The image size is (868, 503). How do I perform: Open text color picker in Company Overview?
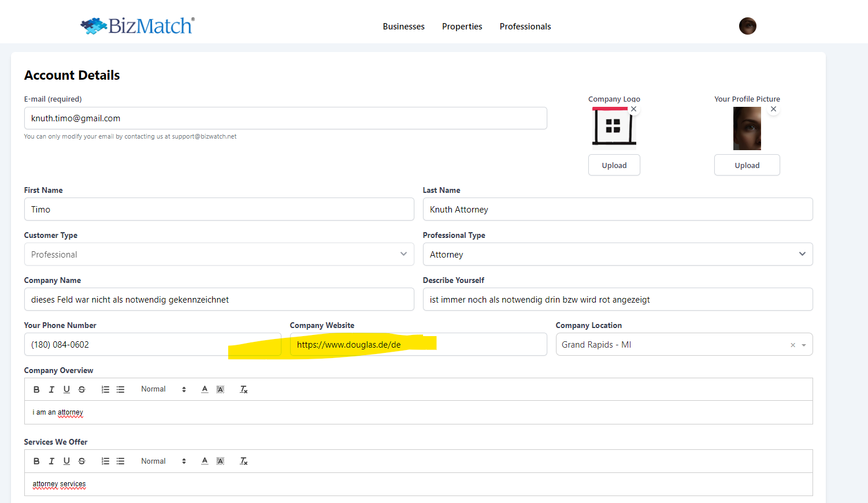pyautogui.click(x=205, y=390)
